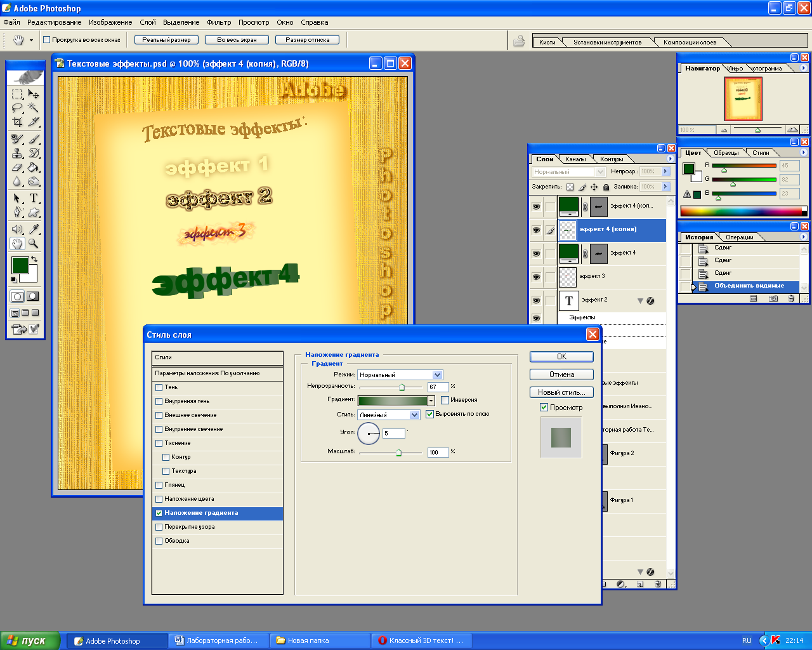The image size is (812, 650).
Task: Check the Инверсия checkbox
Action: tap(445, 400)
